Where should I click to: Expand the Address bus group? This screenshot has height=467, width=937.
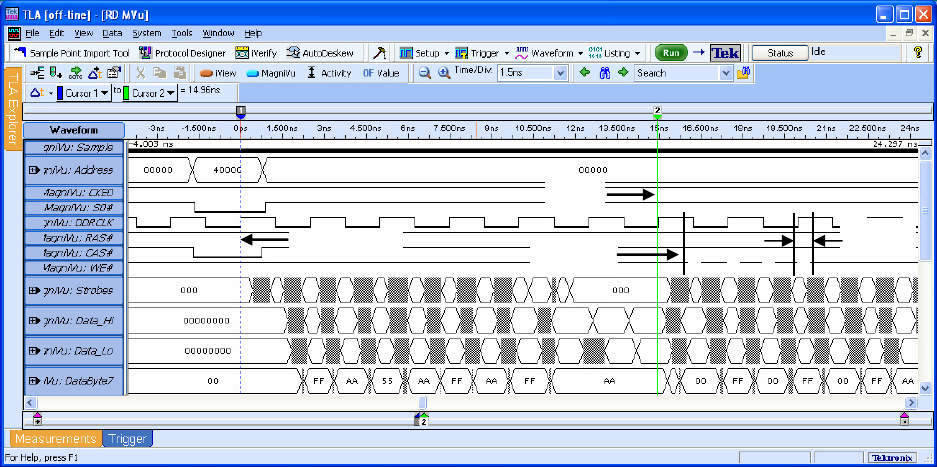33,170
